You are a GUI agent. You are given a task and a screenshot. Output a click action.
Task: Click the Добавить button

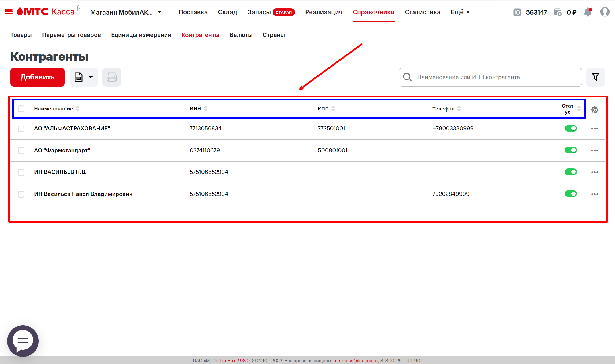click(x=37, y=77)
